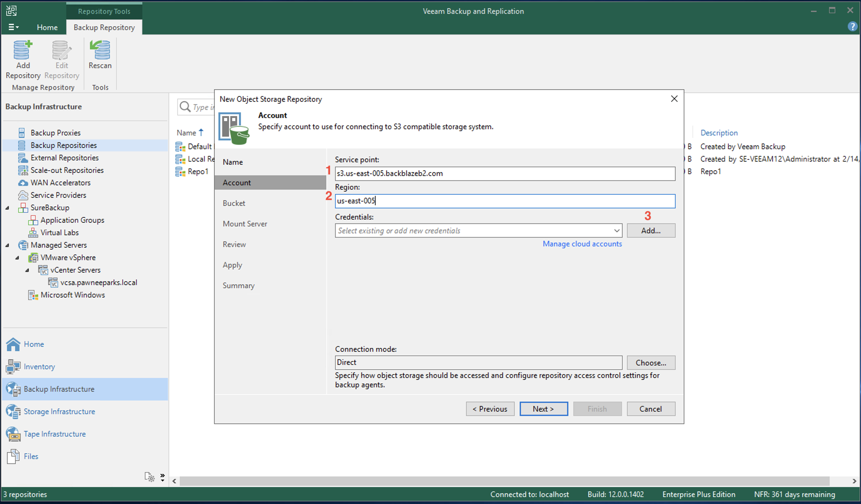This screenshot has height=504, width=861.
Task: Open Backup Infrastructure navigation view
Action: coord(59,389)
